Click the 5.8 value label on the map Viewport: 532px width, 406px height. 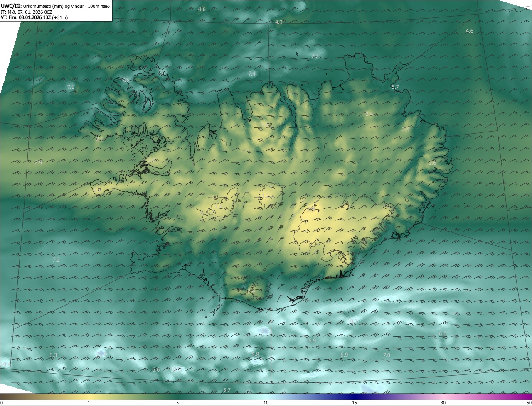255,355
